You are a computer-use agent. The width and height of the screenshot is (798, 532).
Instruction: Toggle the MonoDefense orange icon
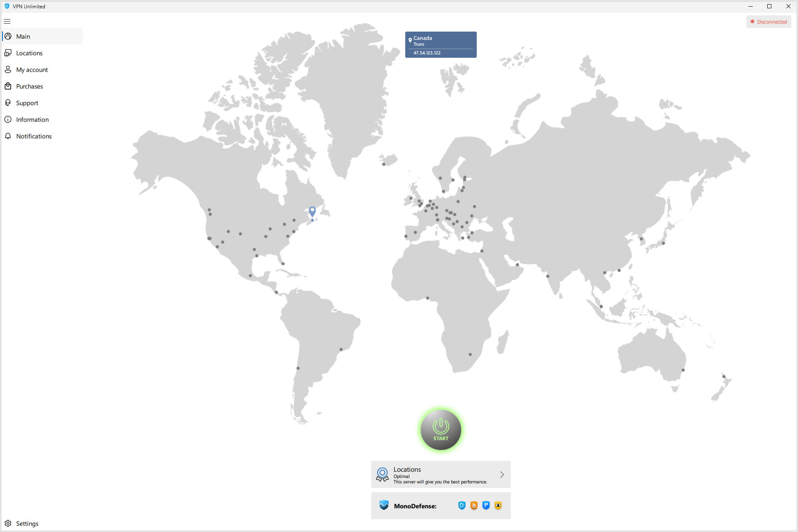(x=474, y=505)
